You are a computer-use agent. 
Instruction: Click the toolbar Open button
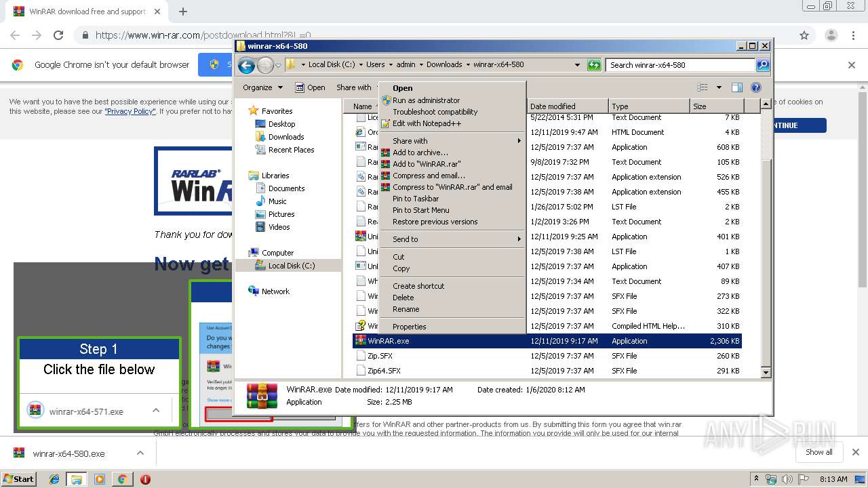310,87
